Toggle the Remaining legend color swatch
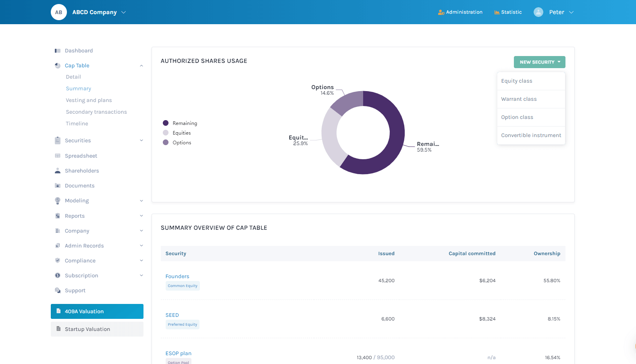The width and height of the screenshot is (636, 364). click(x=166, y=123)
